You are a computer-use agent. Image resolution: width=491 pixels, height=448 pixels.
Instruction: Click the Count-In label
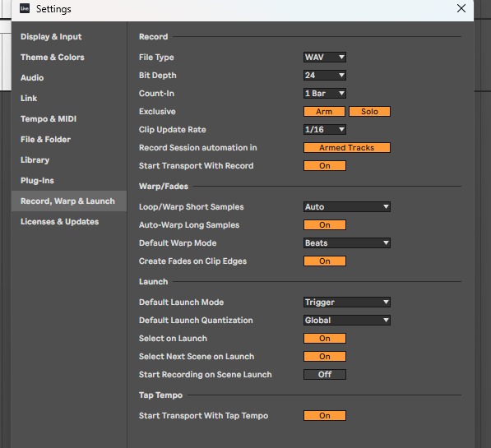156,93
